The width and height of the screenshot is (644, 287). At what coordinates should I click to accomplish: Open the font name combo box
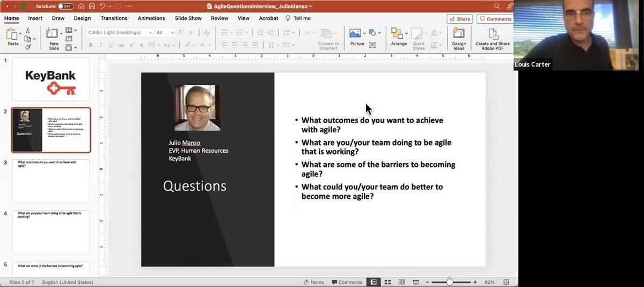120,32
